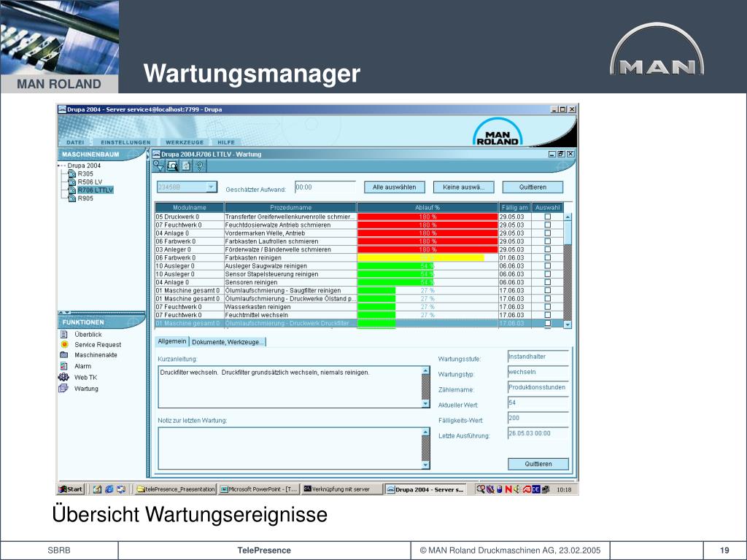
Task: Switch the DE language indicator
Action: point(536,489)
